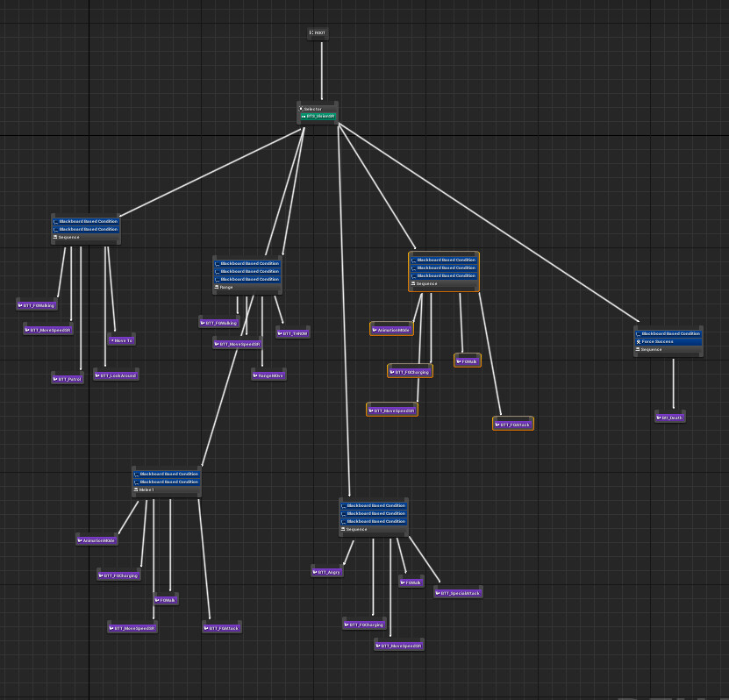This screenshot has height=700, width=729.
Task: Click the orange-highlighted BTT_MoveSpeedSR node
Action: 392,411
